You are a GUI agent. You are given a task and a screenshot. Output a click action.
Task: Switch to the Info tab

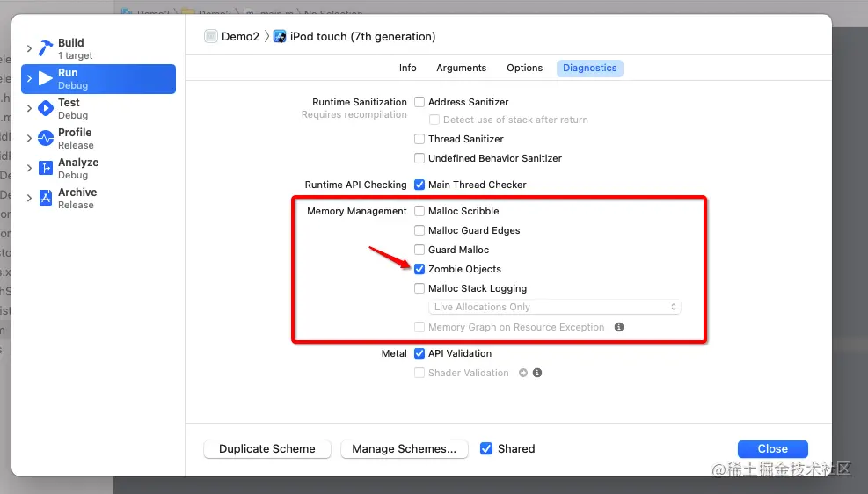point(407,68)
